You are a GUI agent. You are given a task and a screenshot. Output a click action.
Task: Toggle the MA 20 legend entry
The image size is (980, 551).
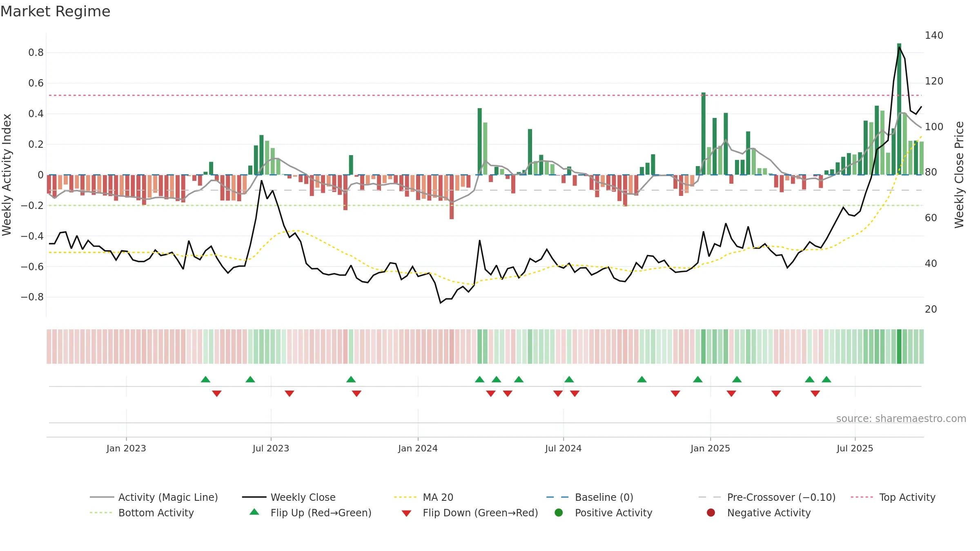[423, 497]
